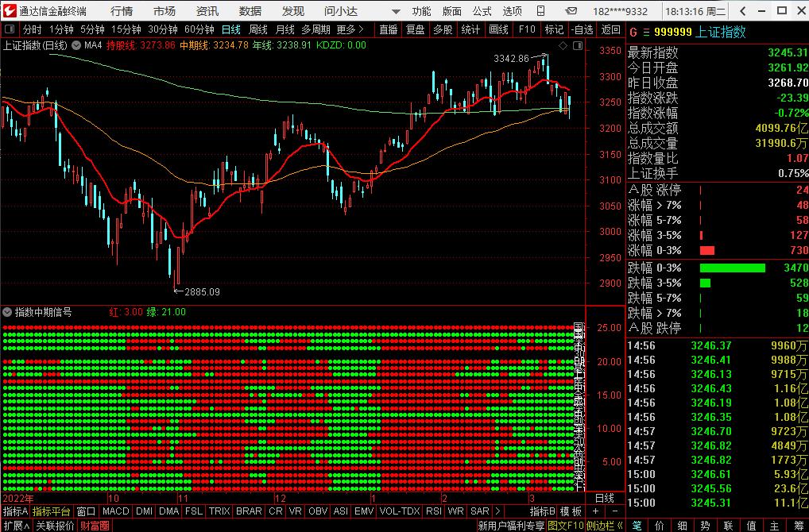Image resolution: width=809 pixels, height=532 pixels.
Task: Open the 势 trend tab
Action: point(706,526)
